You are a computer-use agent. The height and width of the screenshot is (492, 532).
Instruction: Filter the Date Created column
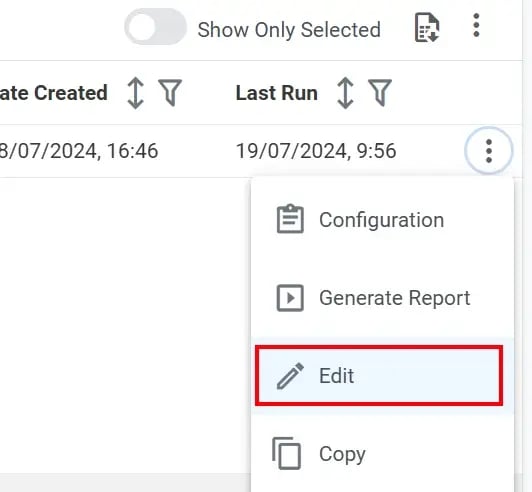170,93
